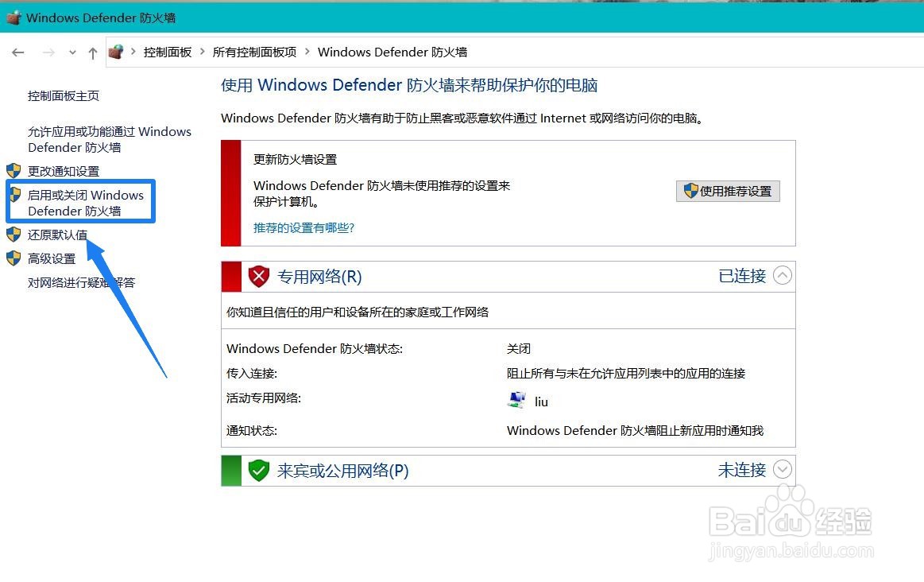Click the 使用推荐设置 button

coord(728,191)
